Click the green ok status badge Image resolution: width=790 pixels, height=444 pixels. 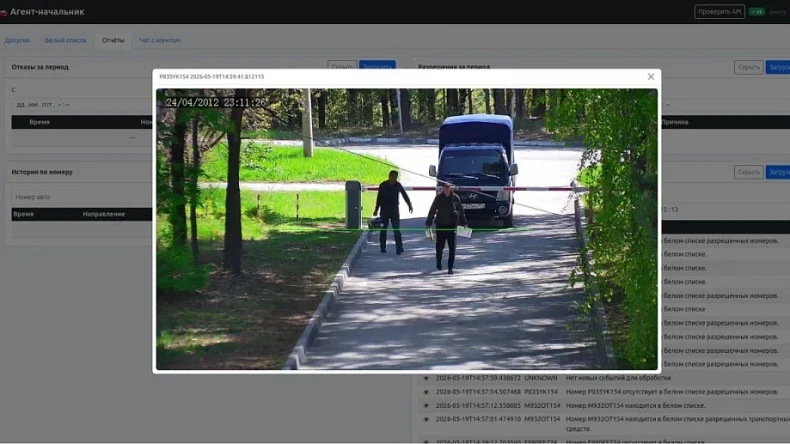tap(757, 12)
